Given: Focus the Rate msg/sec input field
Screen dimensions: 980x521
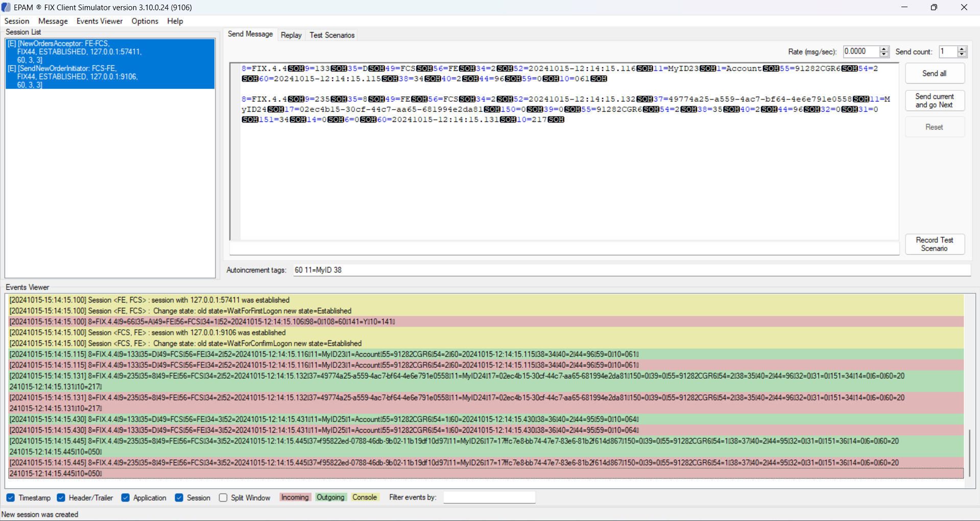Looking at the screenshot, I should 861,51.
